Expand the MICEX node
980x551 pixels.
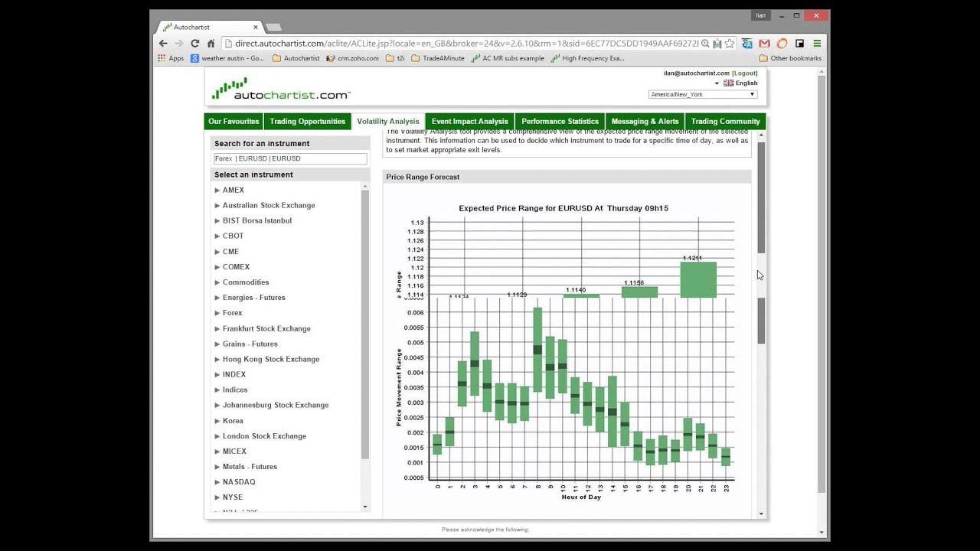217,451
